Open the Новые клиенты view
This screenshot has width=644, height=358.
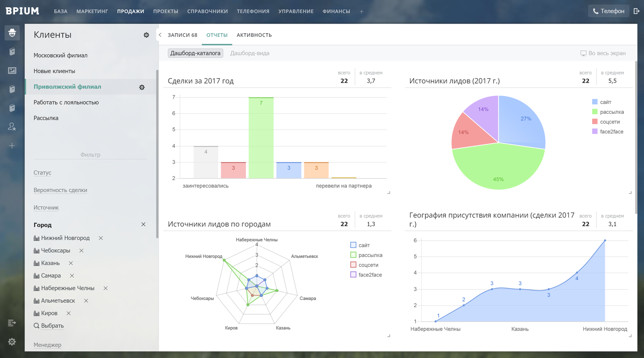pyautogui.click(x=54, y=71)
